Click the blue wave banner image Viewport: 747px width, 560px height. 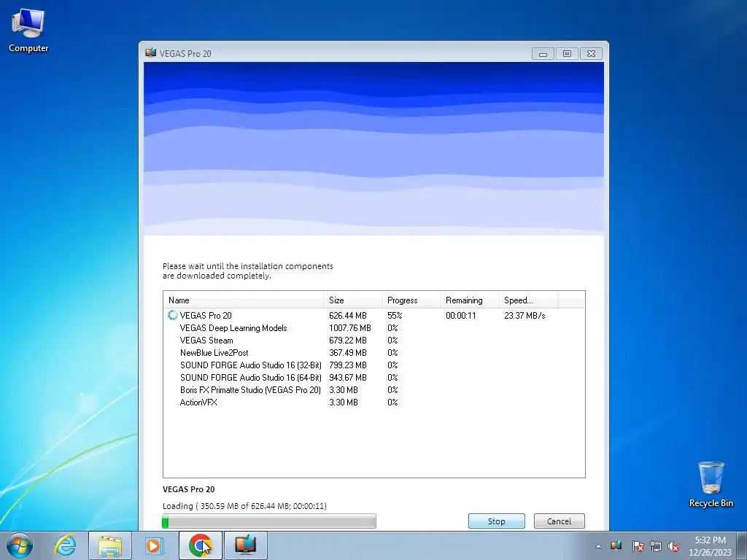point(373,149)
